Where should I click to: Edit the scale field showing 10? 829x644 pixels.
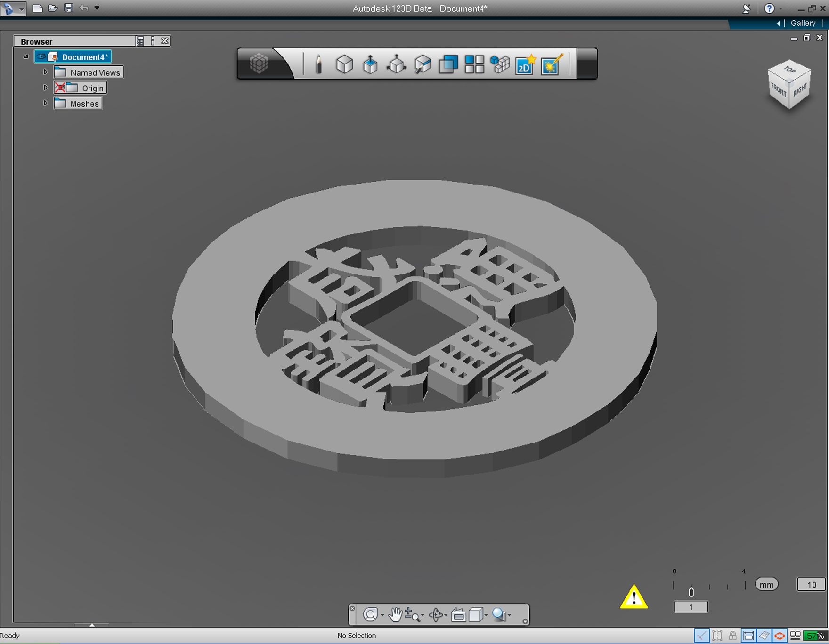click(812, 585)
